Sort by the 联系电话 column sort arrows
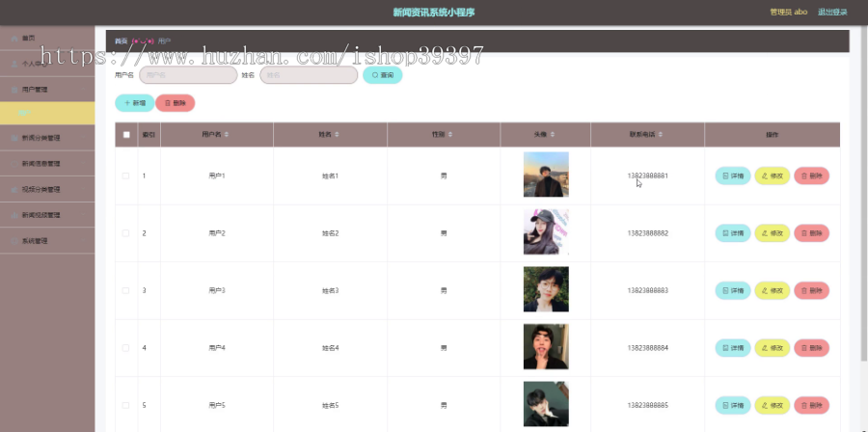Image resolution: width=868 pixels, height=432 pixels. coord(661,134)
